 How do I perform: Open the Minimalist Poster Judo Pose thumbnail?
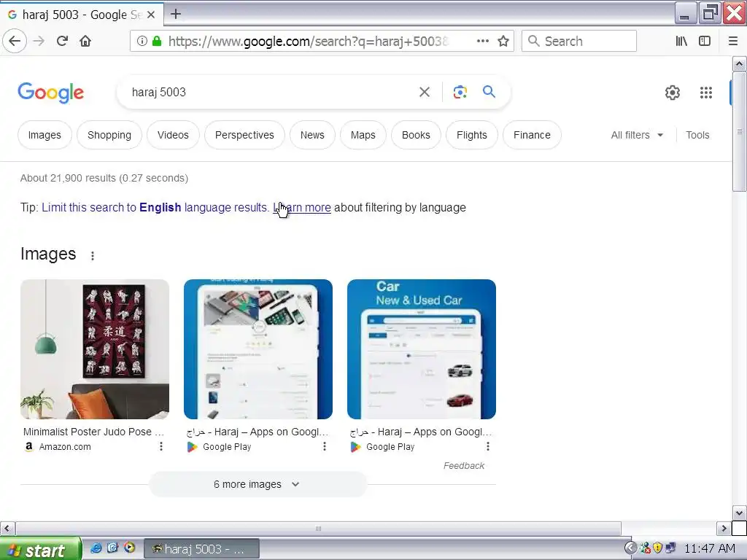pyautogui.click(x=95, y=349)
